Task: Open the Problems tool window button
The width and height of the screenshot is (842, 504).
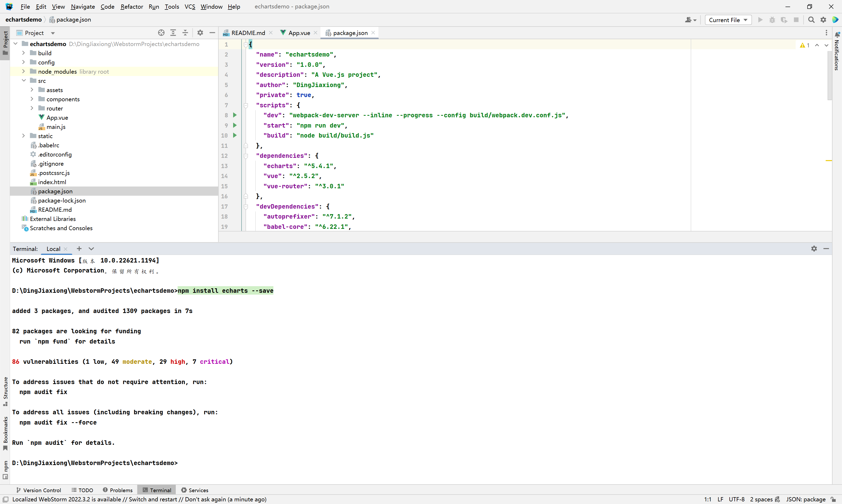Action: 118,490
